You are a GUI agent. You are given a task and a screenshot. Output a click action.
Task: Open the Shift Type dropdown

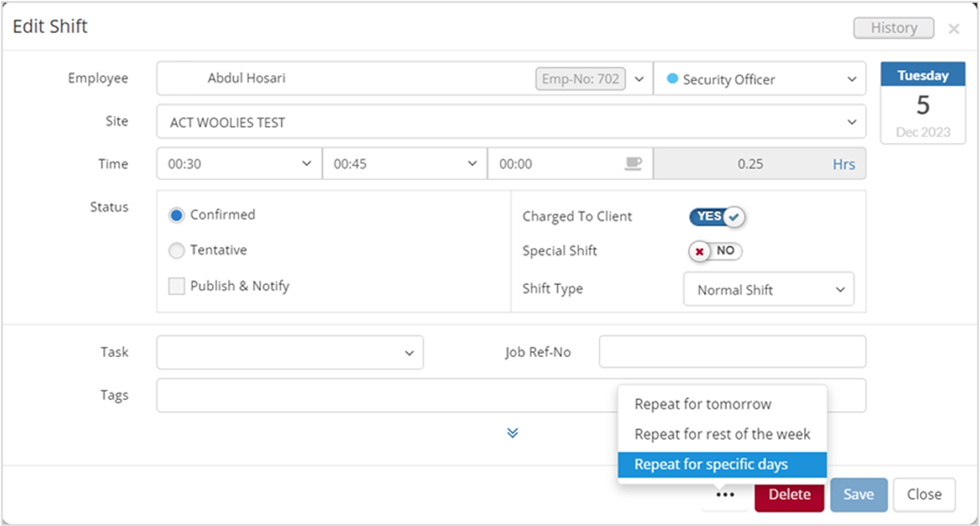tap(768, 289)
